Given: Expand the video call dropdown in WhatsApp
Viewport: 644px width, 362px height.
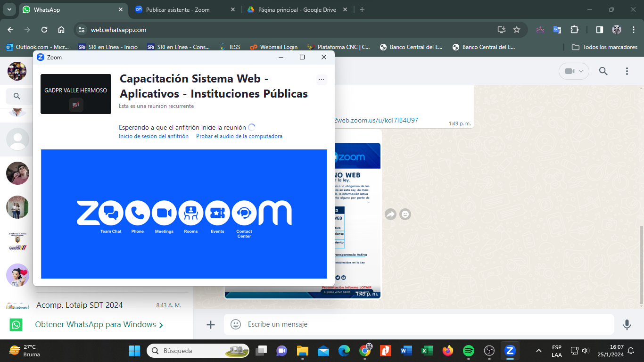Looking at the screenshot, I should click(x=574, y=71).
